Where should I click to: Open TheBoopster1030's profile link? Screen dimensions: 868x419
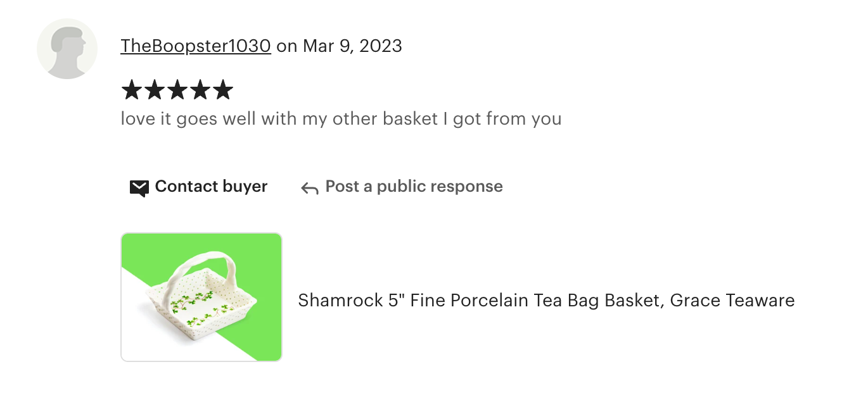[x=196, y=46]
